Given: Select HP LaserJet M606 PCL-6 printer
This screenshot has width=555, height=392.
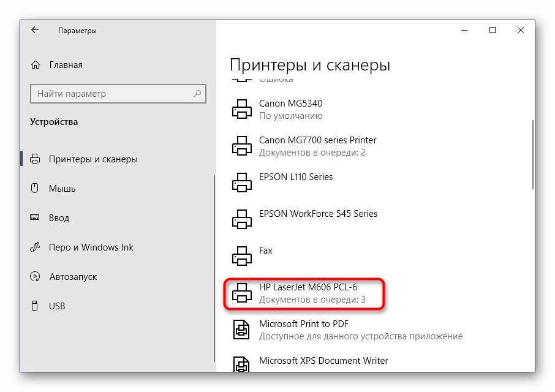Looking at the screenshot, I should [x=308, y=287].
